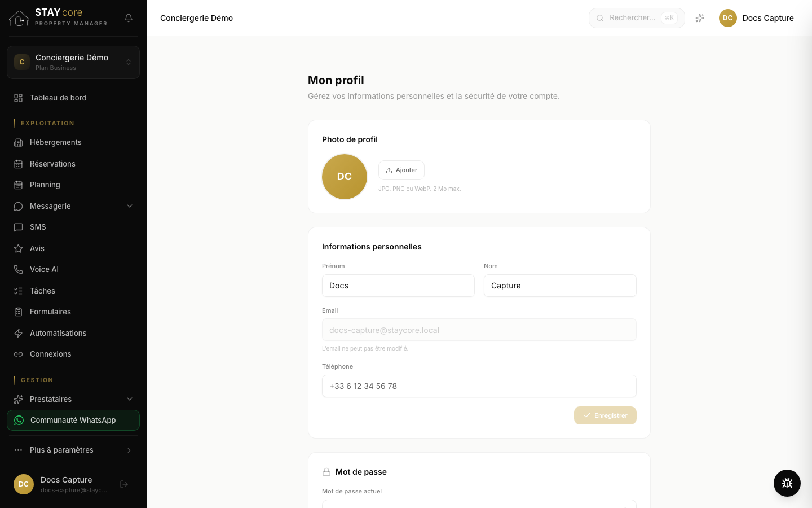Open the Voice AI phone icon
The image size is (812, 508).
pos(19,270)
